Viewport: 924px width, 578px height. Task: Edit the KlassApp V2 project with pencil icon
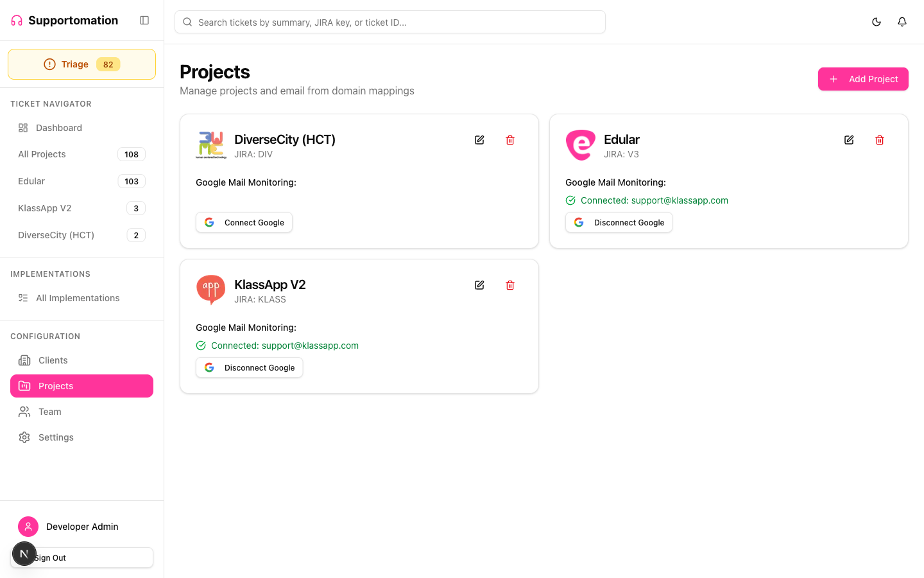click(x=479, y=285)
